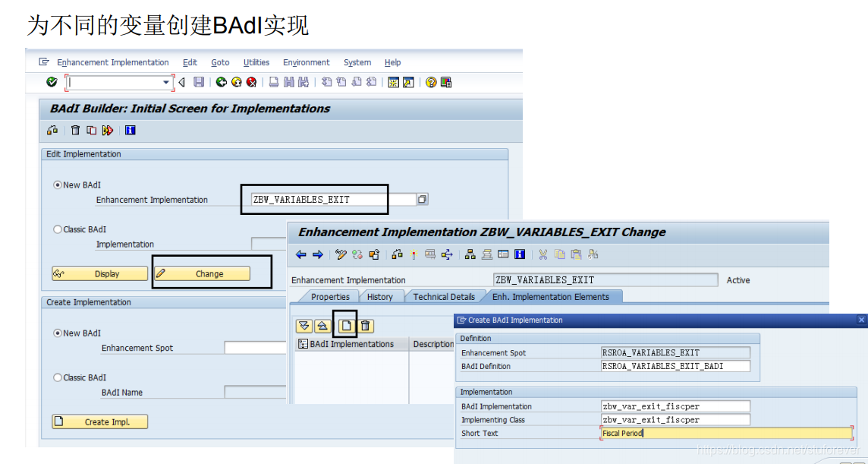Click the Create Impl. button
Screen dimensions: 868x464
tap(100, 422)
